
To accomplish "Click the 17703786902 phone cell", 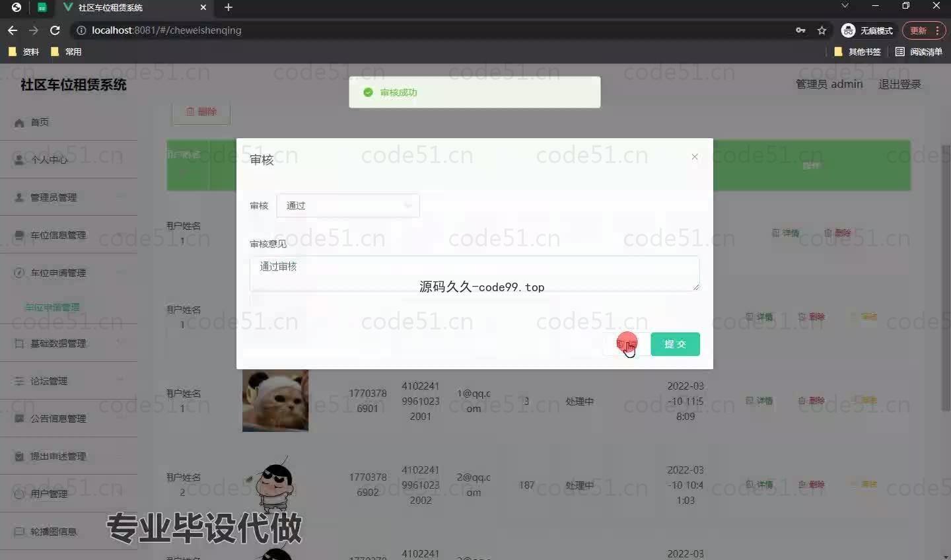I will coord(368,485).
